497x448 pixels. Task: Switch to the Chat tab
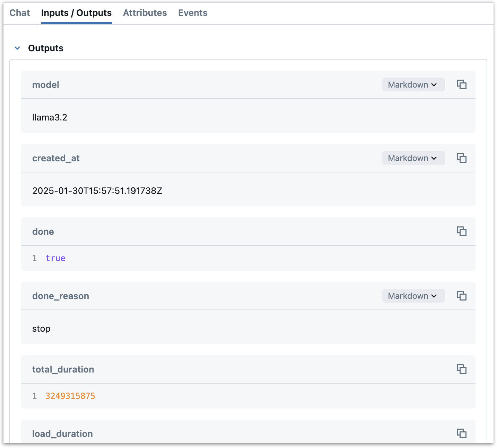[20, 13]
